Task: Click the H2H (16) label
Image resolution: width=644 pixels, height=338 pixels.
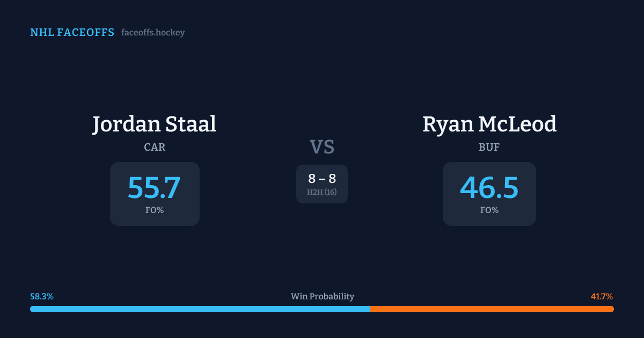Action: coord(322,192)
